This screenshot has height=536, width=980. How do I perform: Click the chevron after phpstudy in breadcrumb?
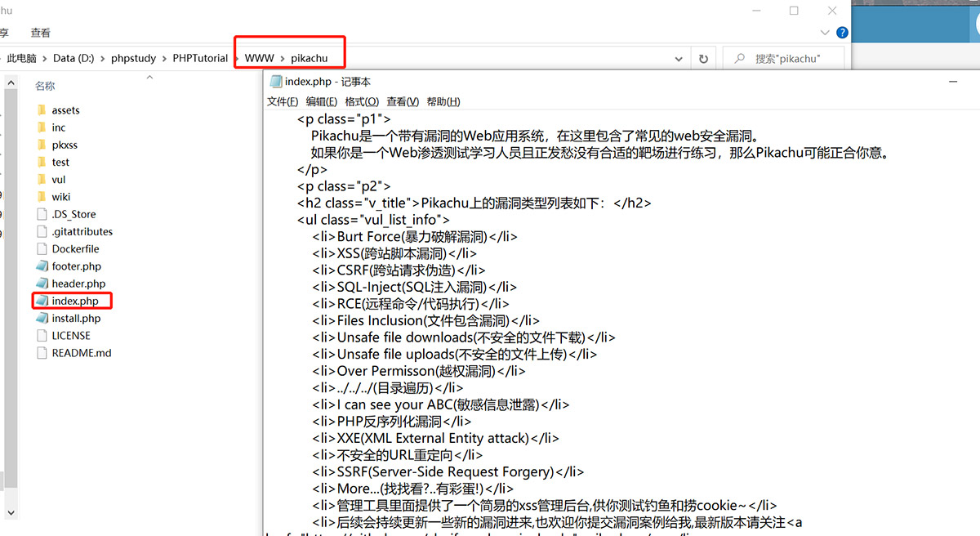pos(165,59)
